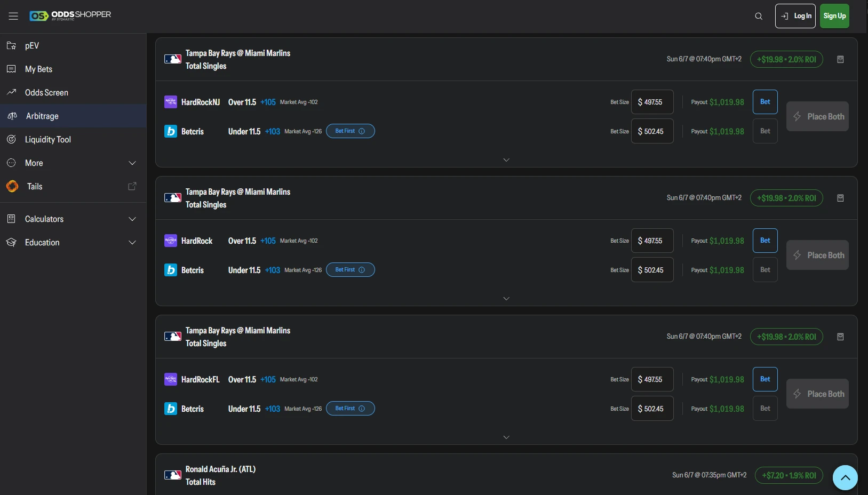Expand the More section chevron
Viewport: 868px width, 495px height.
point(132,163)
